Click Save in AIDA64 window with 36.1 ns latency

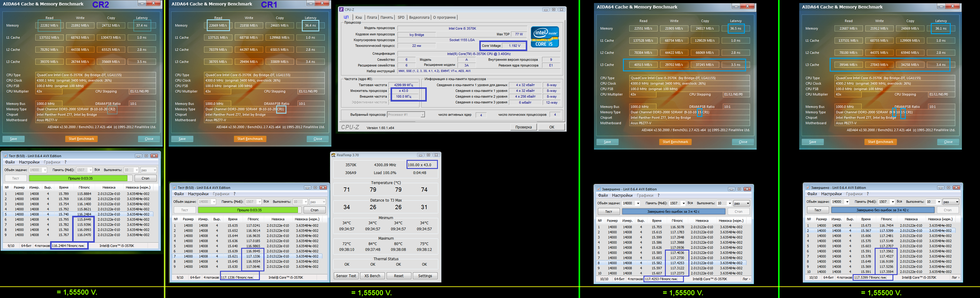(812, 142)
